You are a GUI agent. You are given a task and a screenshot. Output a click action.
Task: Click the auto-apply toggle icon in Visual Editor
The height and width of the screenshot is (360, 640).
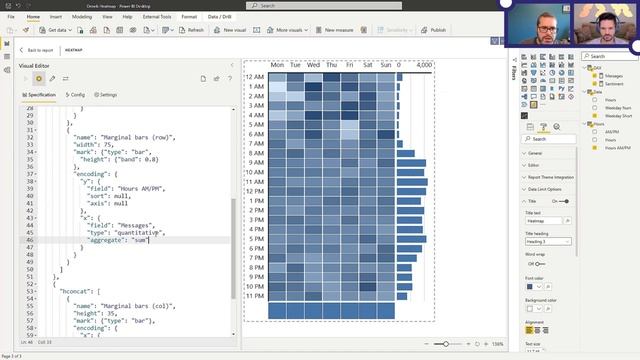click(x=39, y=78)
